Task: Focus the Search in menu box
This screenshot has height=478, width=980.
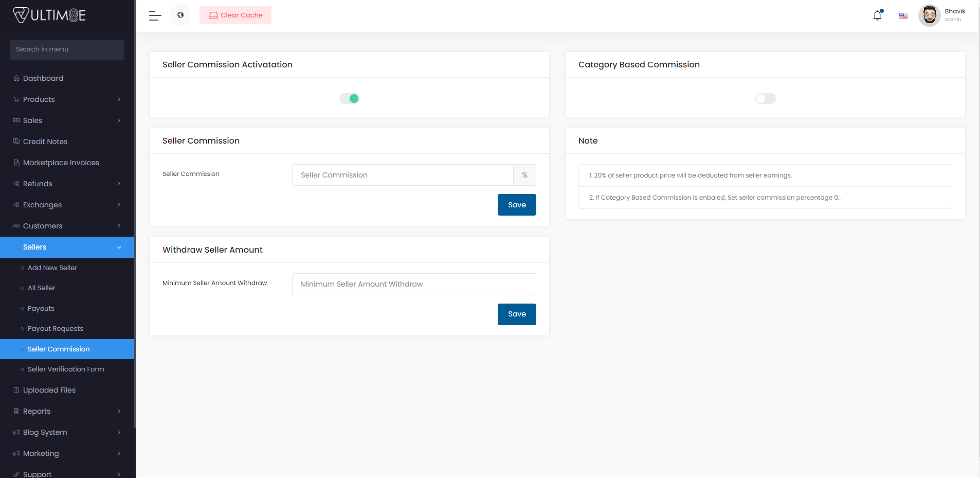Action: tap(67, 49)
